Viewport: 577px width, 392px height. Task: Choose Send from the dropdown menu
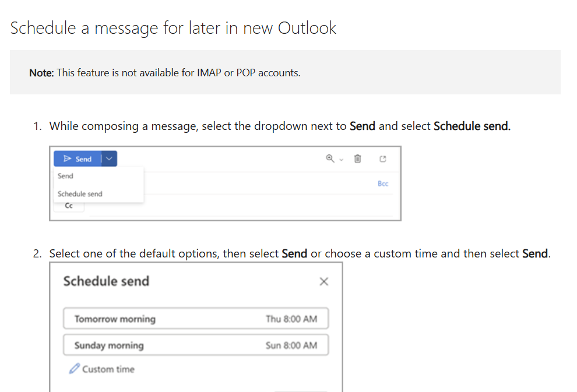tap(66, 176)
